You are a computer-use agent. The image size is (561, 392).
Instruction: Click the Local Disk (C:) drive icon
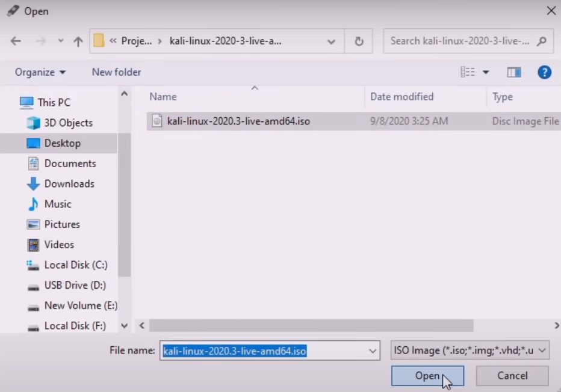tap(33, 266)
